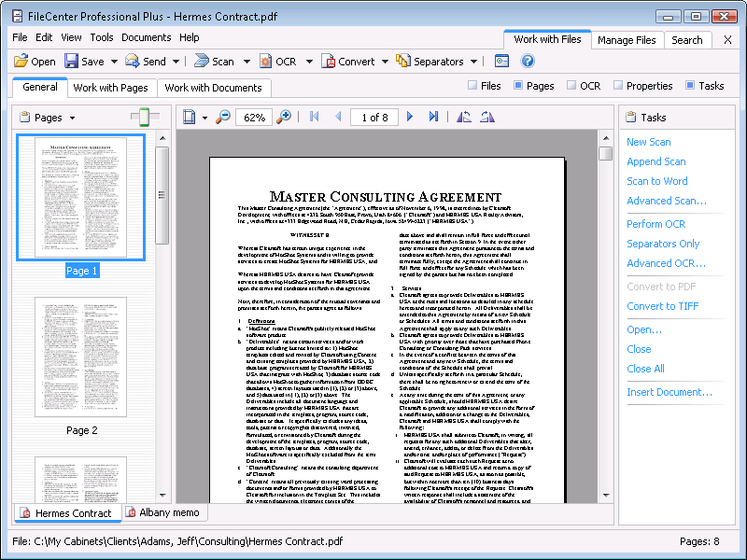Expand the Save dropdown arrow
Screen dimensions: 747x560
tap(115, 62)
